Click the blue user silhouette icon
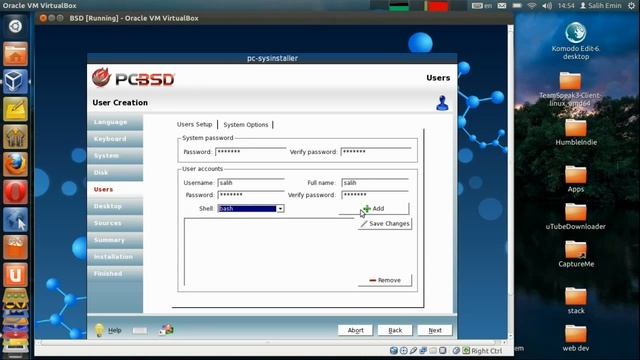Screen dimensions: 640x360 click(442, 103)
